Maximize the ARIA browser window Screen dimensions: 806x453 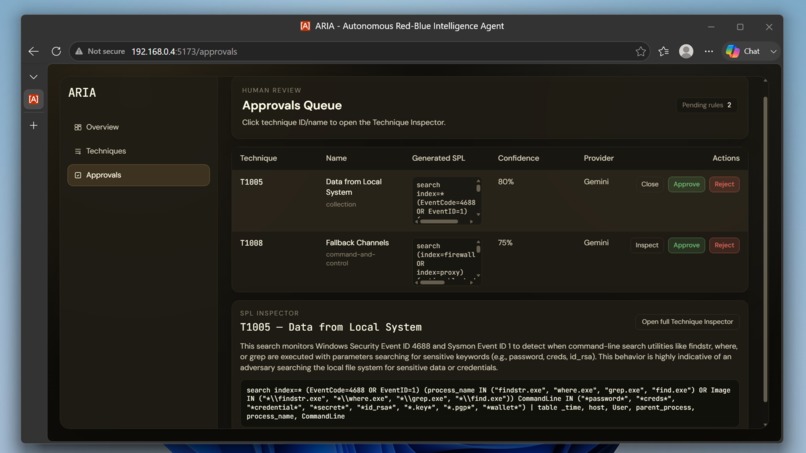coord(740,27)
